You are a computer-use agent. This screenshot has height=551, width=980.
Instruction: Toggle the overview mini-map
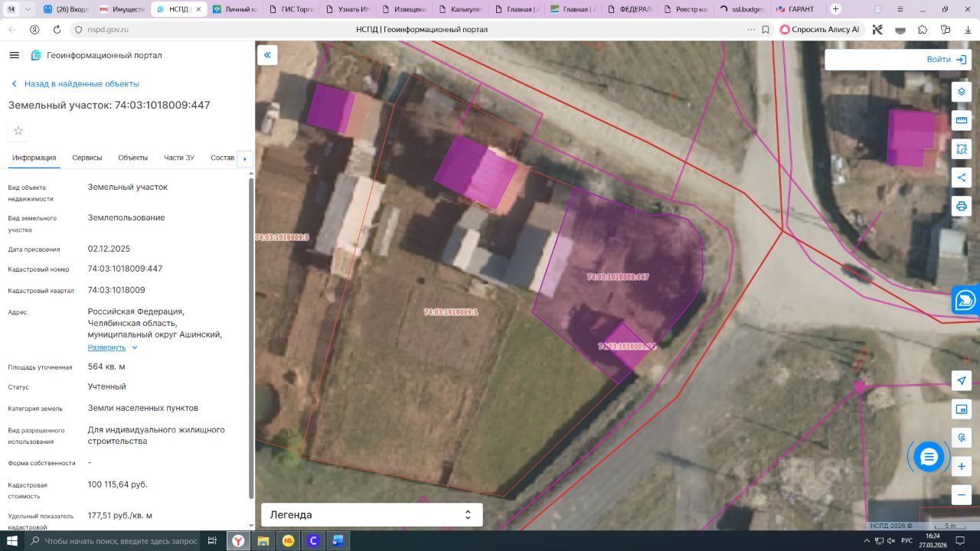[x=961, y=410]
